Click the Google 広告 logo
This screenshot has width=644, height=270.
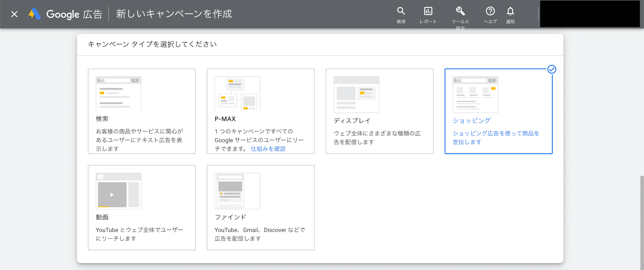point(65,14)
